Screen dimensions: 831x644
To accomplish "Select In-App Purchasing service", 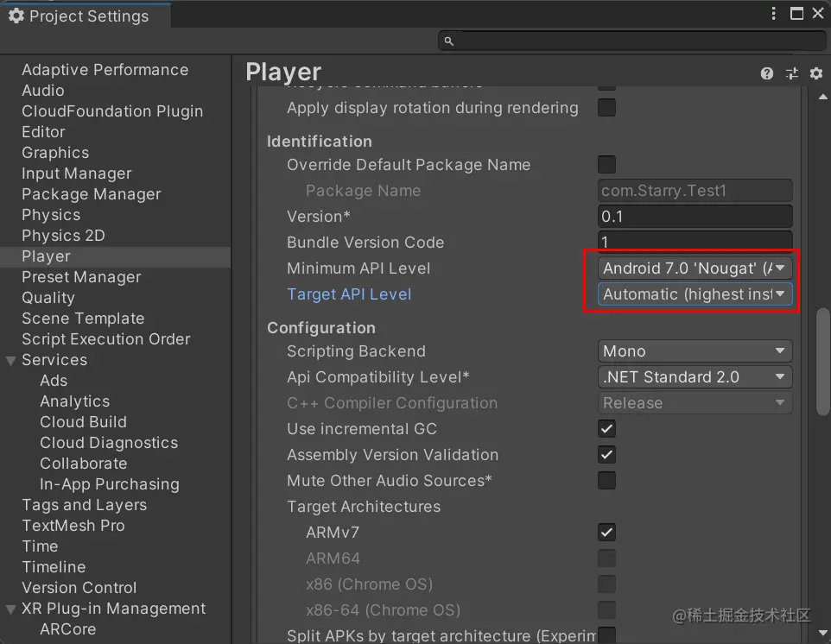I will tap(109, 483).
